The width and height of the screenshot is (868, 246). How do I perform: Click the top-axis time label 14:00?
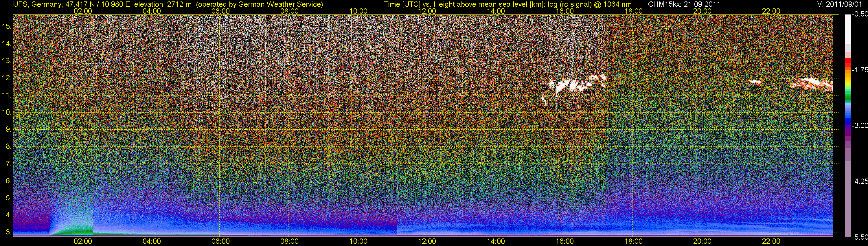(x=496, y=11)
